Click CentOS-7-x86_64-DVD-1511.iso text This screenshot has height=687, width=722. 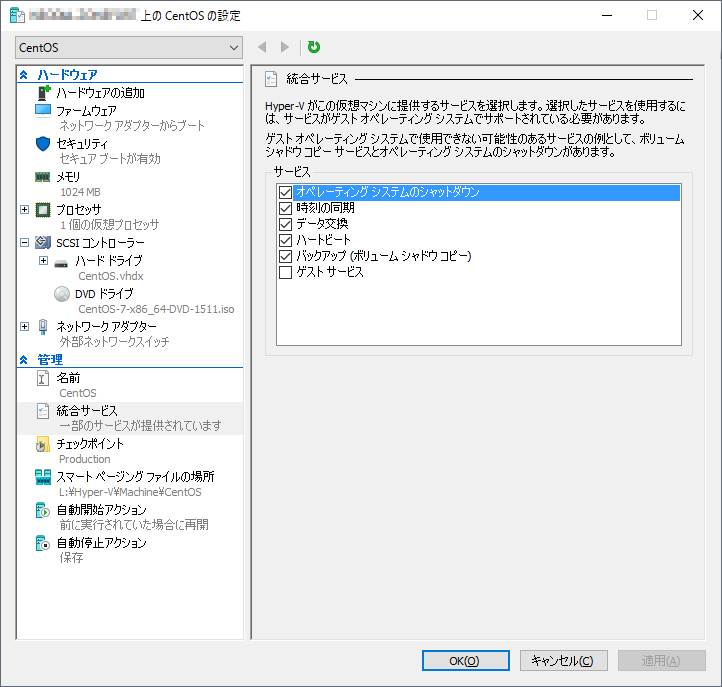pos(156,309)
